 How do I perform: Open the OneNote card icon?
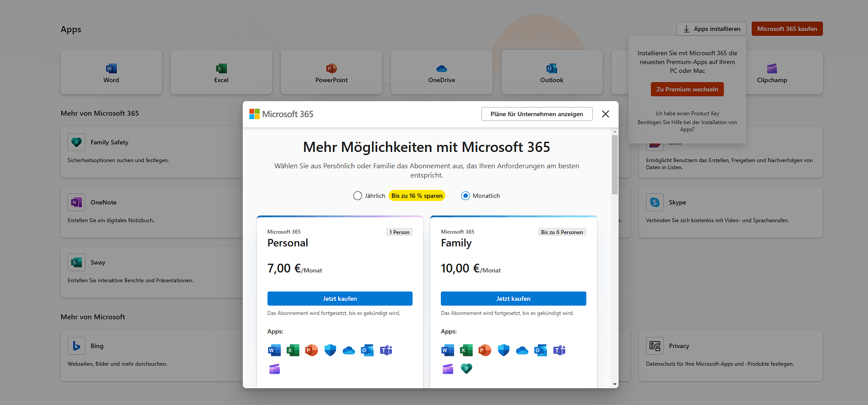click(76, 202)
